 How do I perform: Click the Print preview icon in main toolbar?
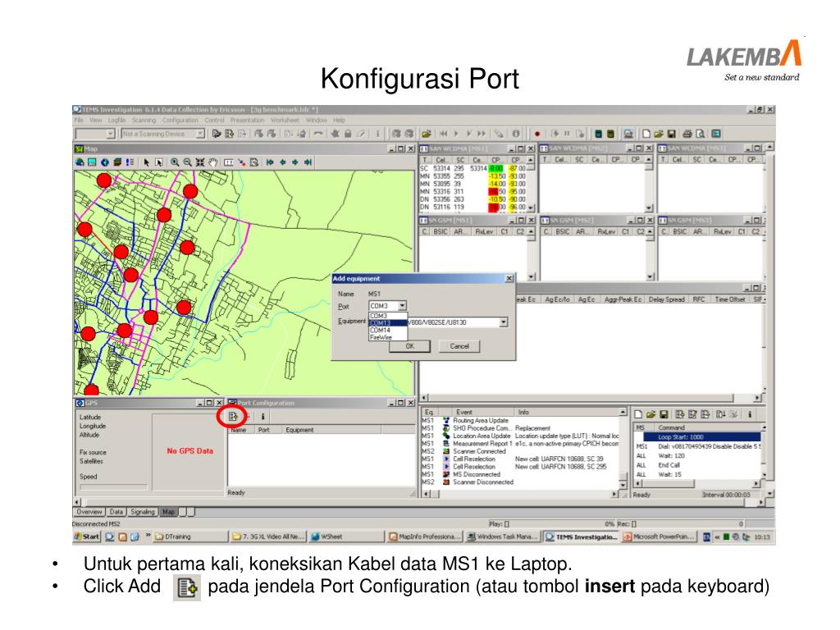[x=701, y=134]
